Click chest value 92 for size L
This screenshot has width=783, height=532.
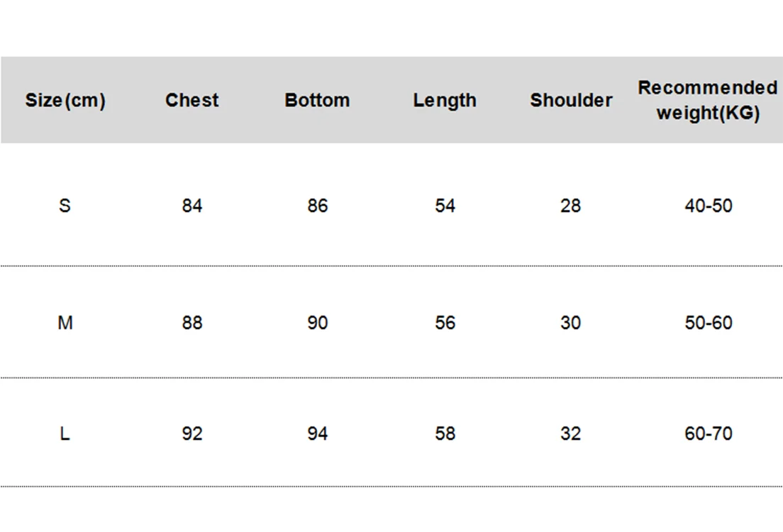(x=192, y=433)
